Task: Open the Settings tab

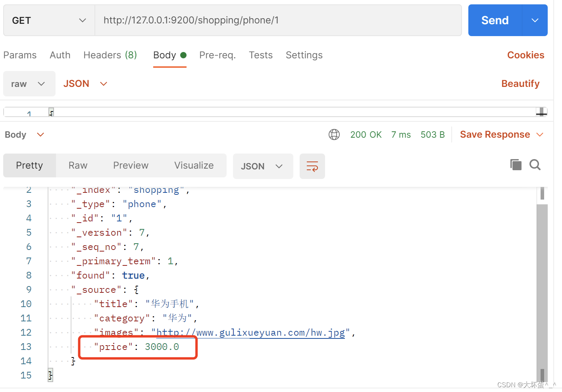Action: pos(304,55)
